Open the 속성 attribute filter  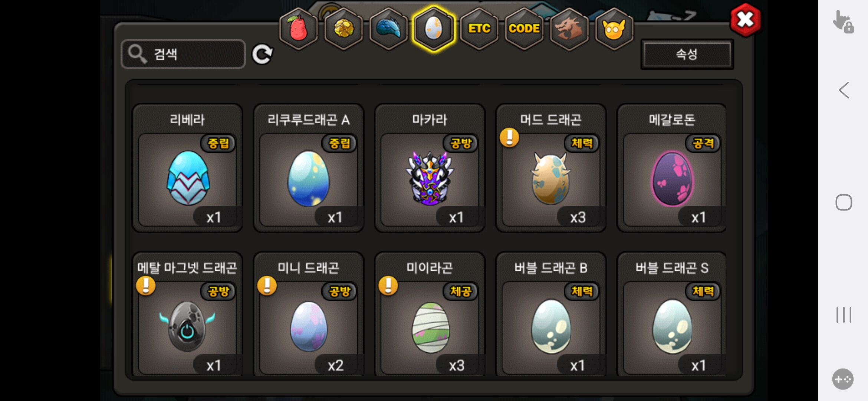[x=687, y=54]
